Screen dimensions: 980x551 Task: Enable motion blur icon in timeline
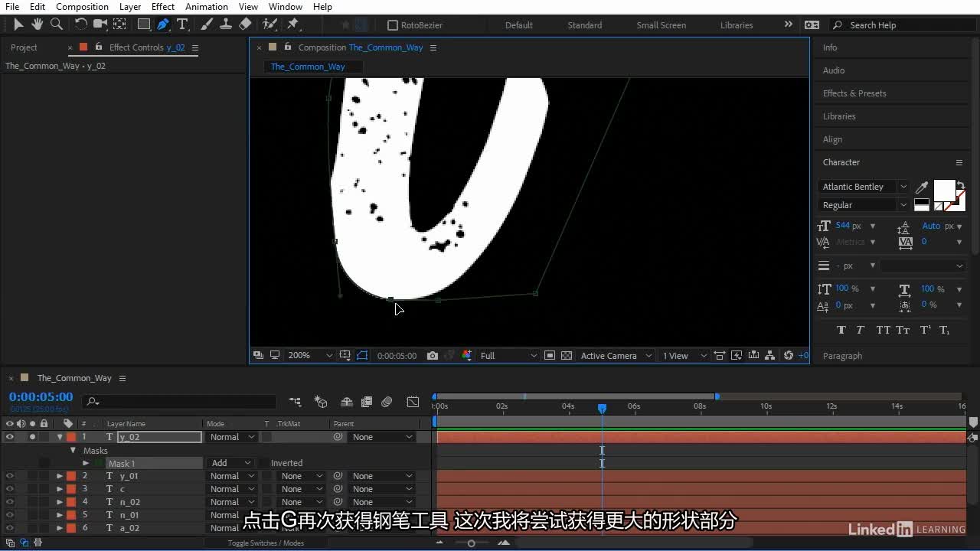[x=387, y=402]
